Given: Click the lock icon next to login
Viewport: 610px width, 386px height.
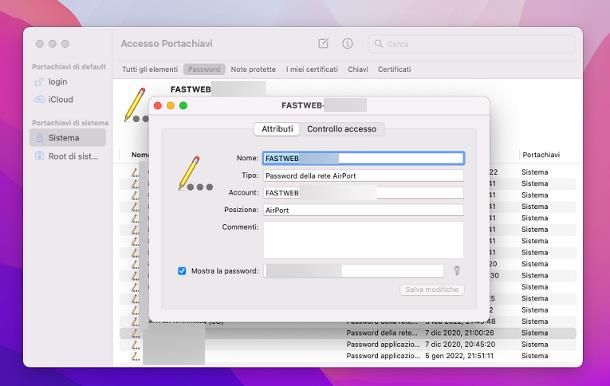Looking at the screenshot, I should pos(39,82).
